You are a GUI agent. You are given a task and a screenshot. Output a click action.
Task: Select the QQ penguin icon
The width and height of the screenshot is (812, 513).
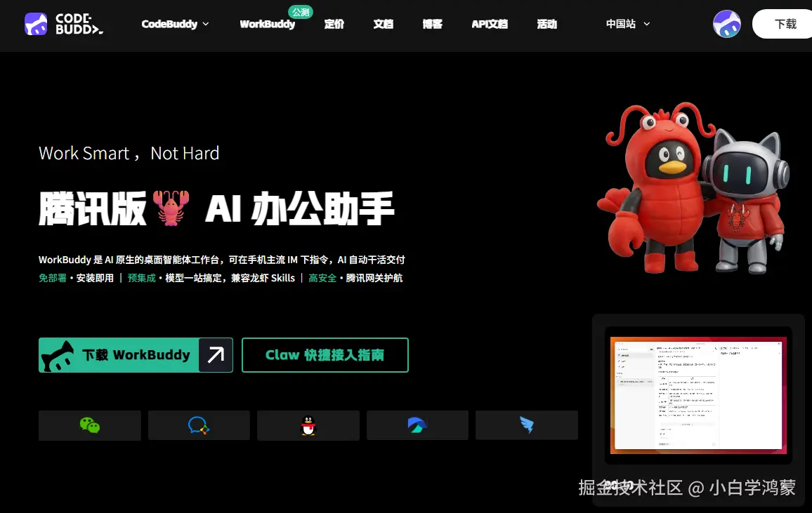point(308,425)
